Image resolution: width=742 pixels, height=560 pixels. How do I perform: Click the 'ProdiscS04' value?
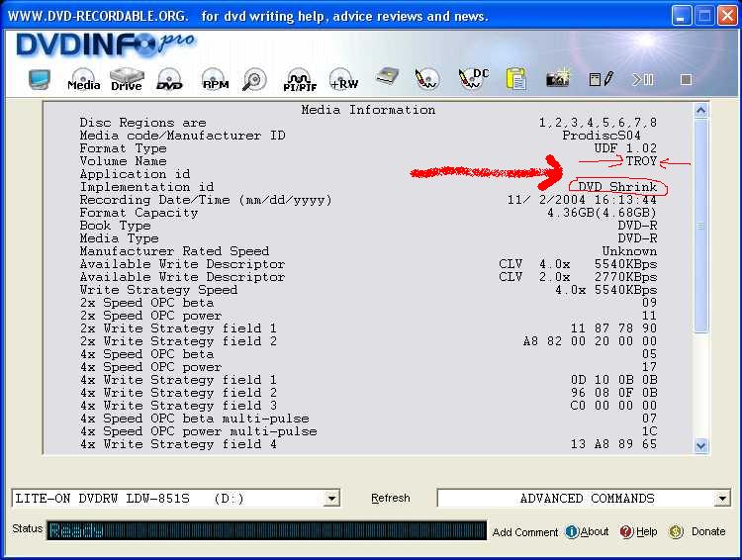pyautogui.click(x=602, y=136)
